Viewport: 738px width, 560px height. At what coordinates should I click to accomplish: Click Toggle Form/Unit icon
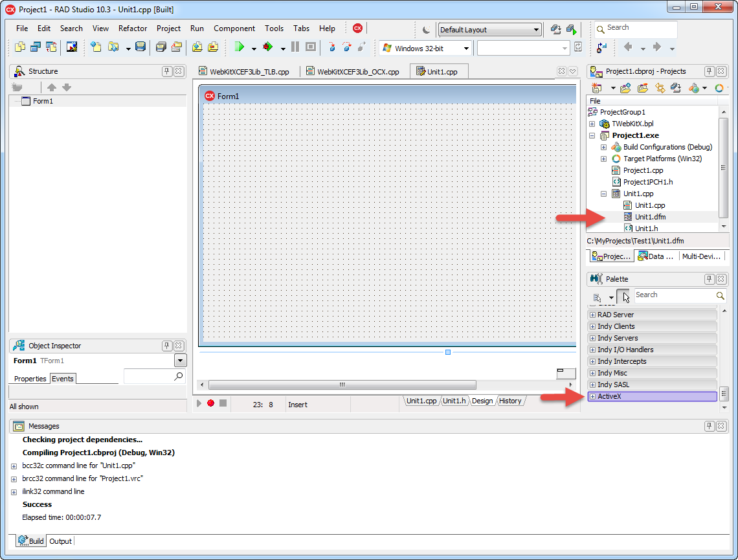coord(51,47)
